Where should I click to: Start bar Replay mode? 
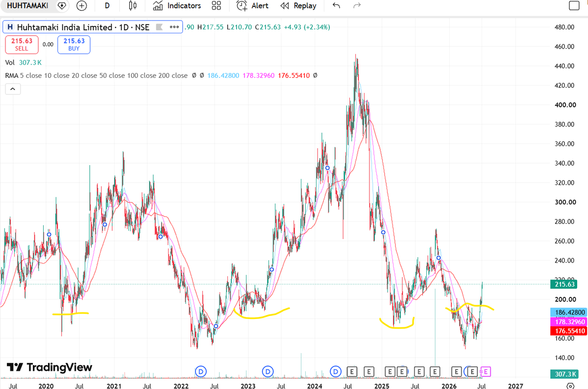point(298,6)
